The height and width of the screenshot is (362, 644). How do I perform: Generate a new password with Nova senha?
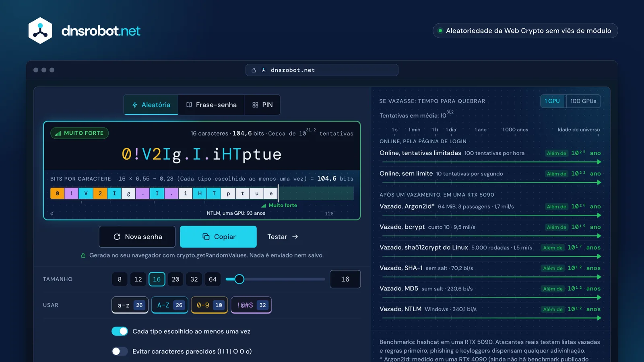[x=137, y=237]
